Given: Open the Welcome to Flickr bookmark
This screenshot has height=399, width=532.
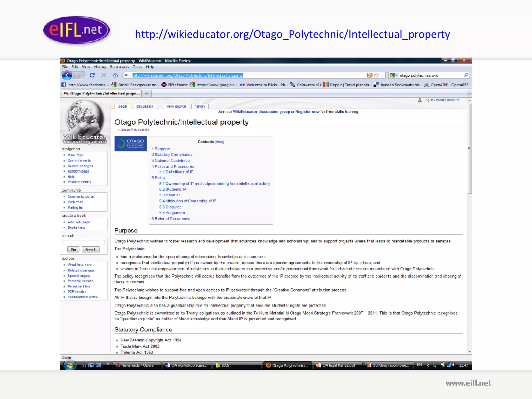Looking at the screenshot, I should tap(263, 85).
